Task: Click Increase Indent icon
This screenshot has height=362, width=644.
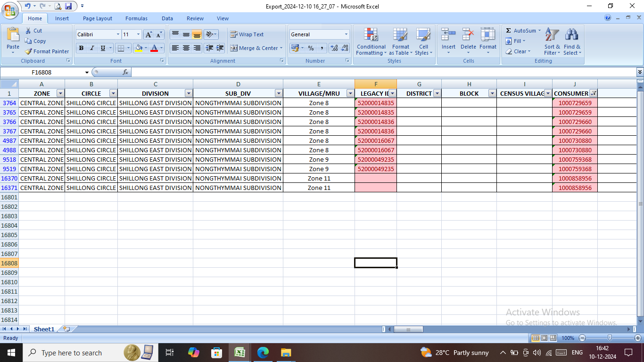Action: pyautogui.click(x=220, y=48)
